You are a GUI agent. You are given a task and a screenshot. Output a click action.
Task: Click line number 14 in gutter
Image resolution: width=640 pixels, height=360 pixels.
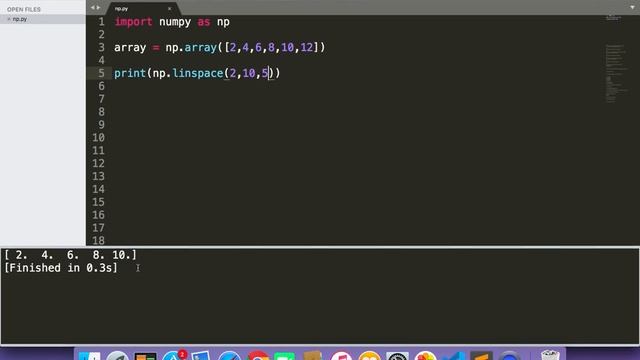point(98,189)
